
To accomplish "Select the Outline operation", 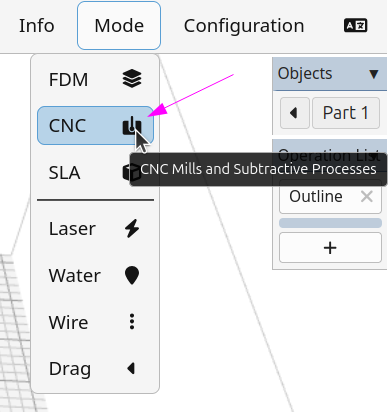I will coord(316,197).
